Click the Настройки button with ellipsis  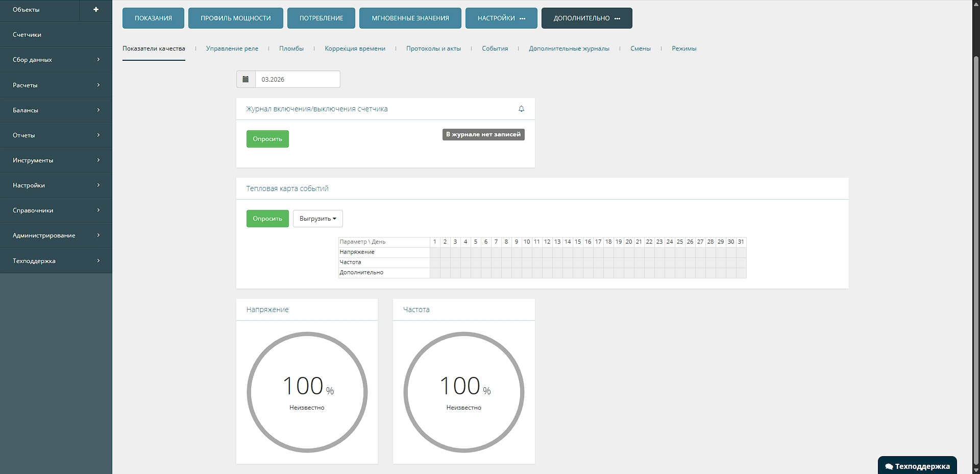501,18
